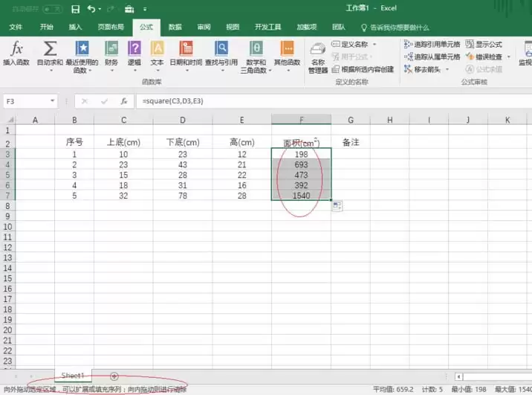Image resolution: width=532 pixels, height=395 pixels.
Task: Open the File (文件) menu tab
Action: point(16,28)
